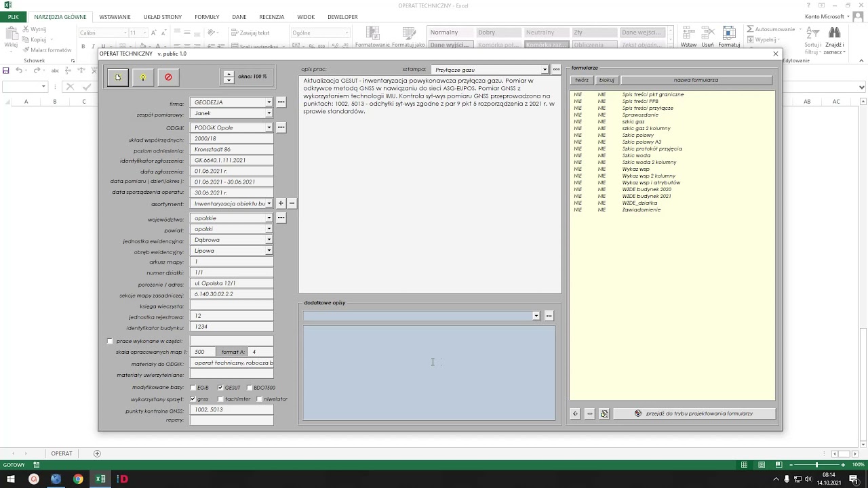Open RECENZJA ribbon tab
The image size is (868, 488).
click(x=271, y=16)
